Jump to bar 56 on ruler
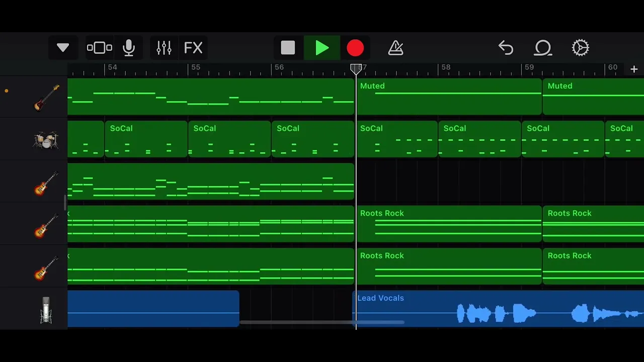The height and width of the screenshot is (362, 644). 279,67
